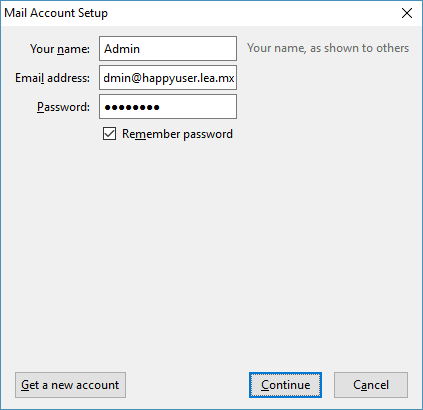Click the "Password:" field label

pyautogui.click(x=63, y=107)
